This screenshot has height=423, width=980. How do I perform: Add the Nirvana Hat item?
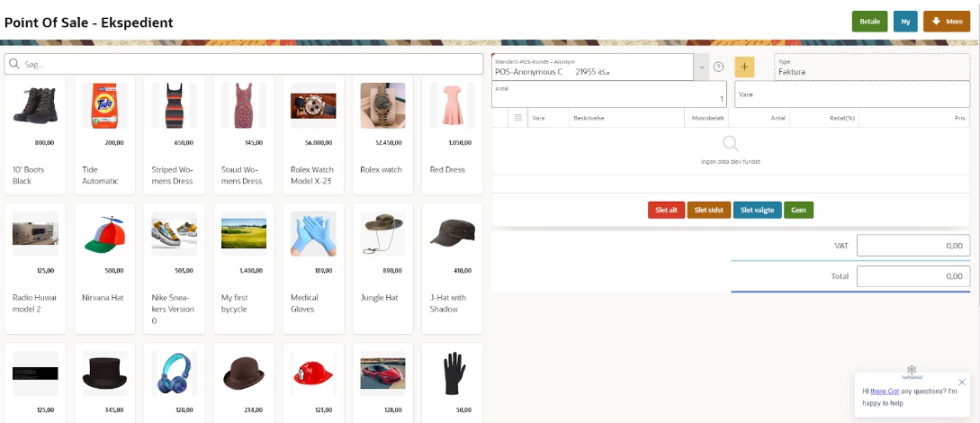pyautogui.click(x=104, y=269)
